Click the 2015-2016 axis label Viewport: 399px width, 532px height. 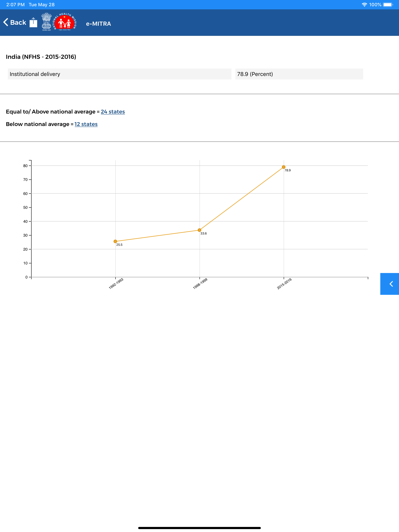coord(284,284)
